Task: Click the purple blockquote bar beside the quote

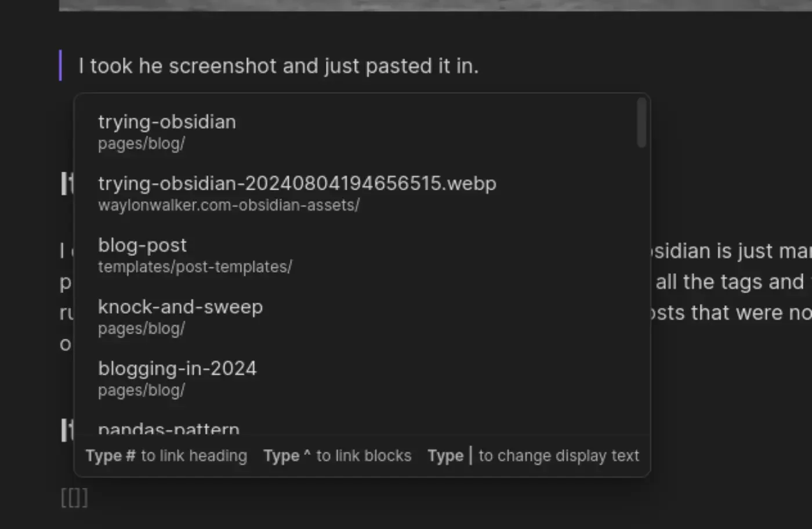Action: click(x=60, y=66)
